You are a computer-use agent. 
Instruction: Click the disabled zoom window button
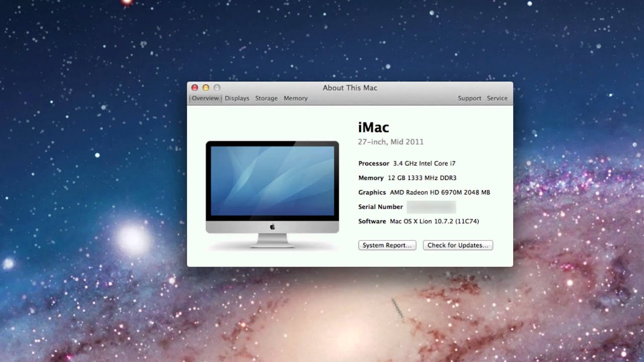(x=217, y=88)
